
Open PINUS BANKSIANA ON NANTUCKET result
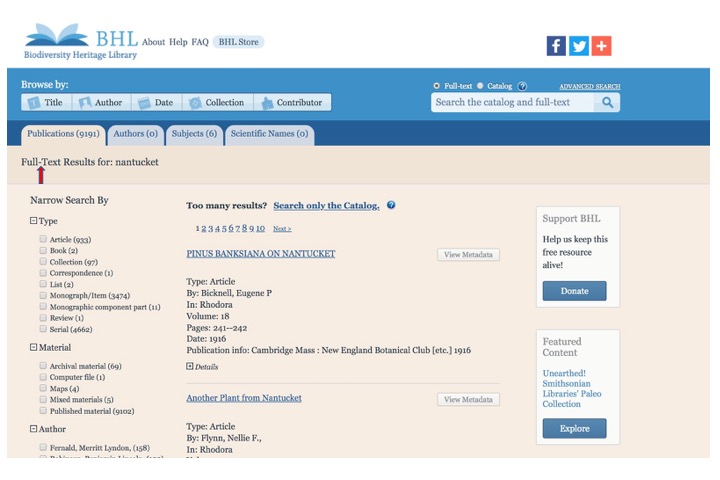point(261,254)
